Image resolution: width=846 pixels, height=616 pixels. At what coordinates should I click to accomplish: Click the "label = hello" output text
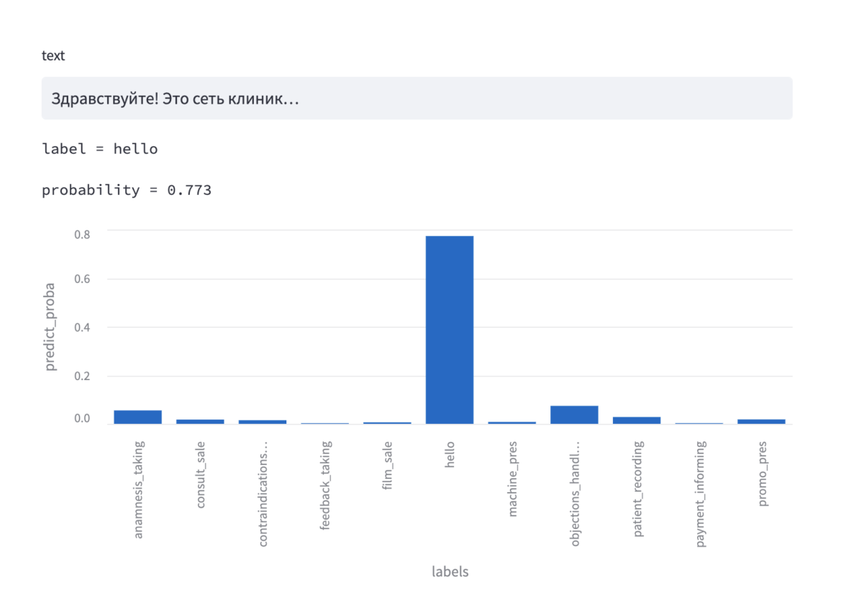pyautogui.click(x=100, y=149)
